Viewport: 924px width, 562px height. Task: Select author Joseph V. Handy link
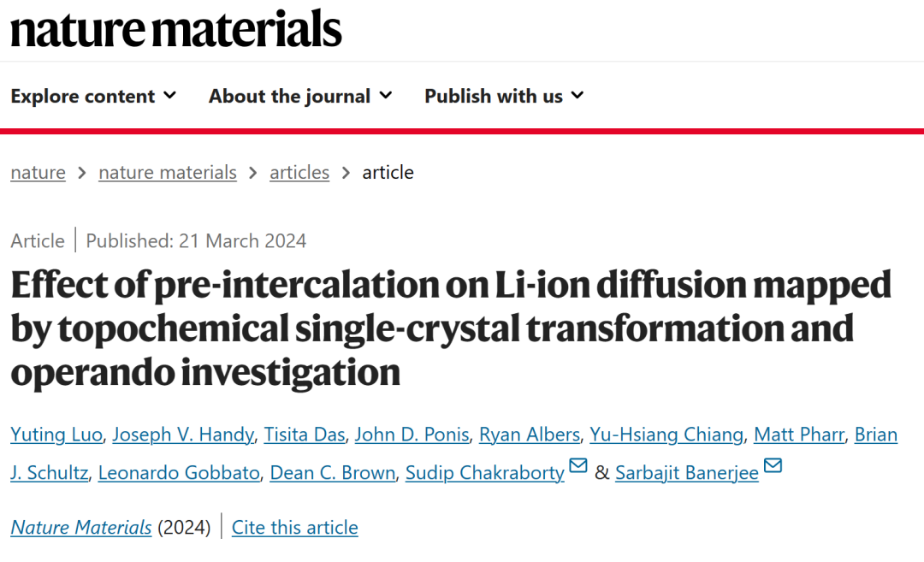point(183,435)
